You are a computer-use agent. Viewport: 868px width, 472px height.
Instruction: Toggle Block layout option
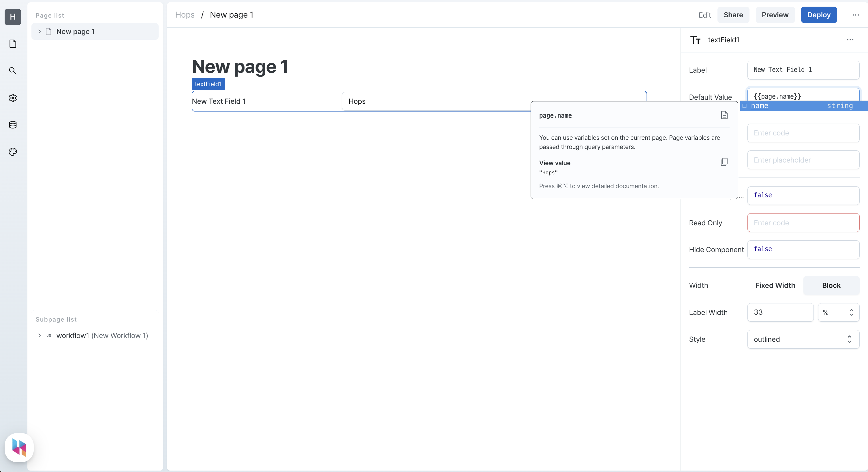(x=831, y=285)
